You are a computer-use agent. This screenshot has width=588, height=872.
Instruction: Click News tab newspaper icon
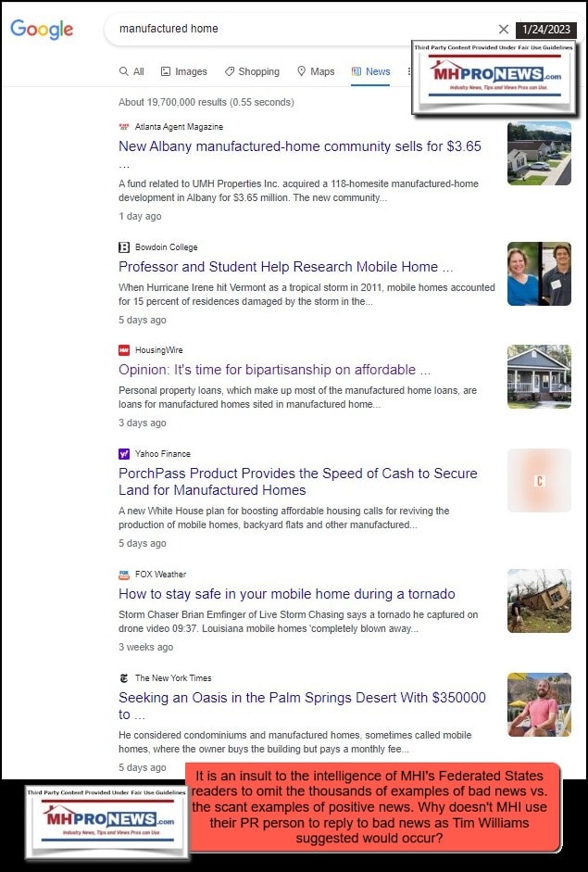357,71
